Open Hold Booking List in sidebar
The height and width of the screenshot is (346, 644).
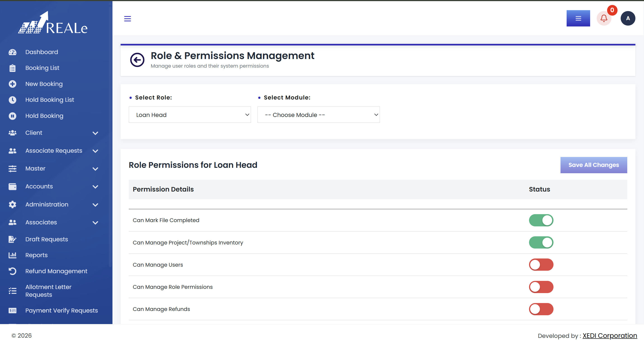50,100
